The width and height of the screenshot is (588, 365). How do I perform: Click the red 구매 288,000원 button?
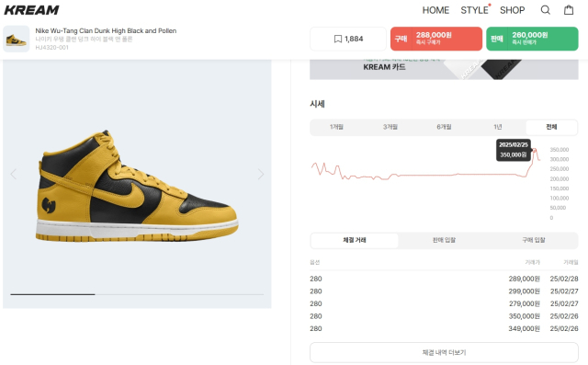pos(436,39)
